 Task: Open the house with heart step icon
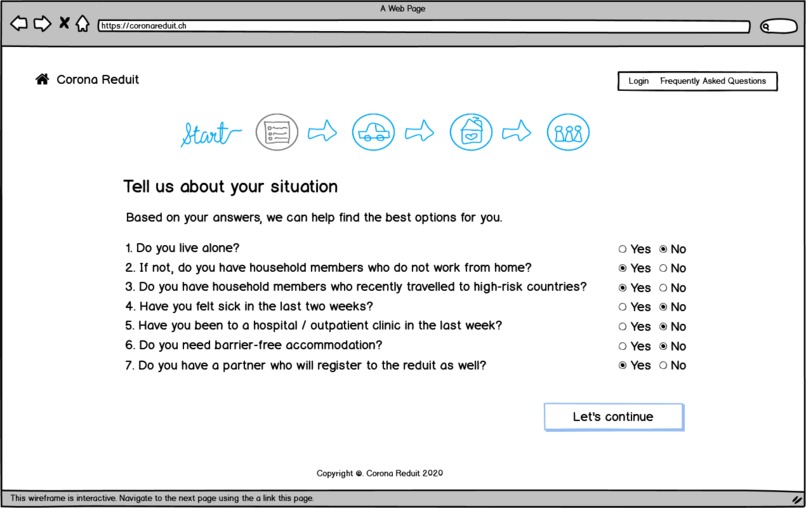(x=471, y=132)
